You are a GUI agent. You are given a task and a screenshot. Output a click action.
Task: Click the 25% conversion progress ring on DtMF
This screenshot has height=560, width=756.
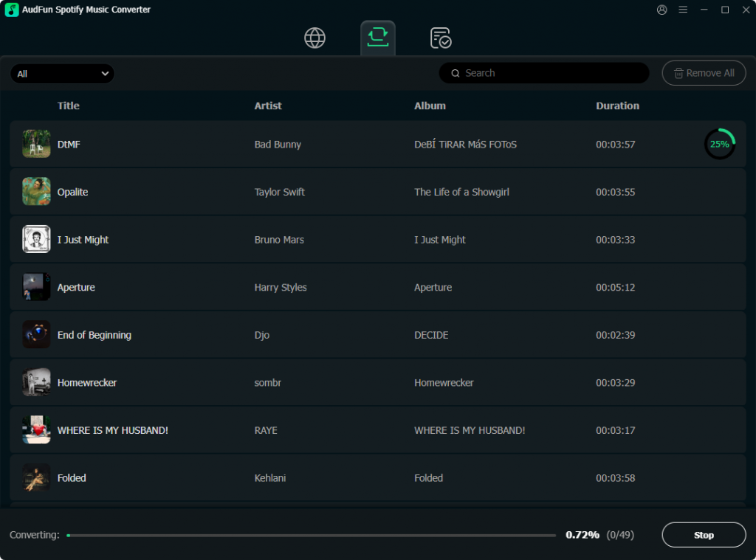[x=720, y=144]
